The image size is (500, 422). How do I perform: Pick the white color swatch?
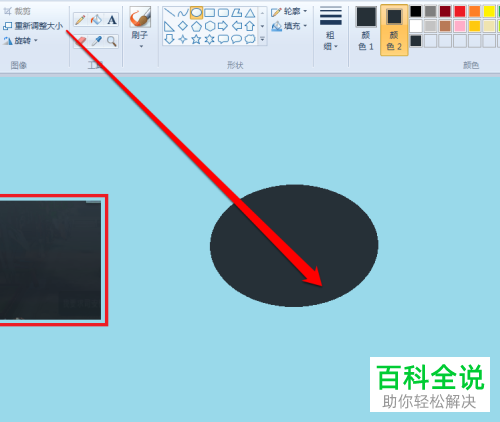(416, 26)
